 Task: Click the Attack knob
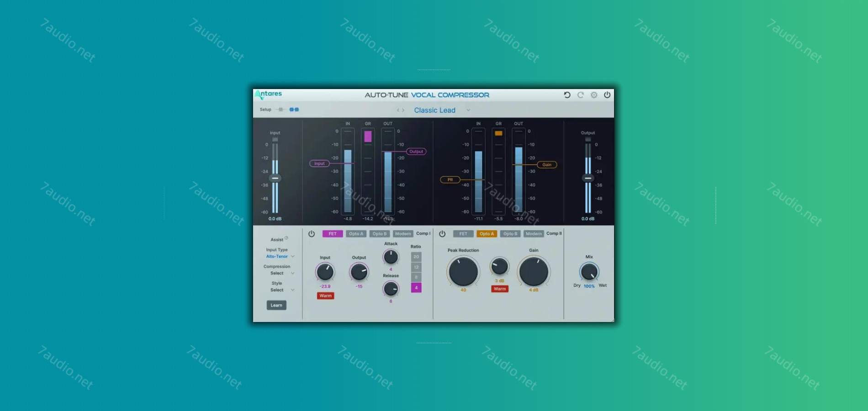[391, 257]
